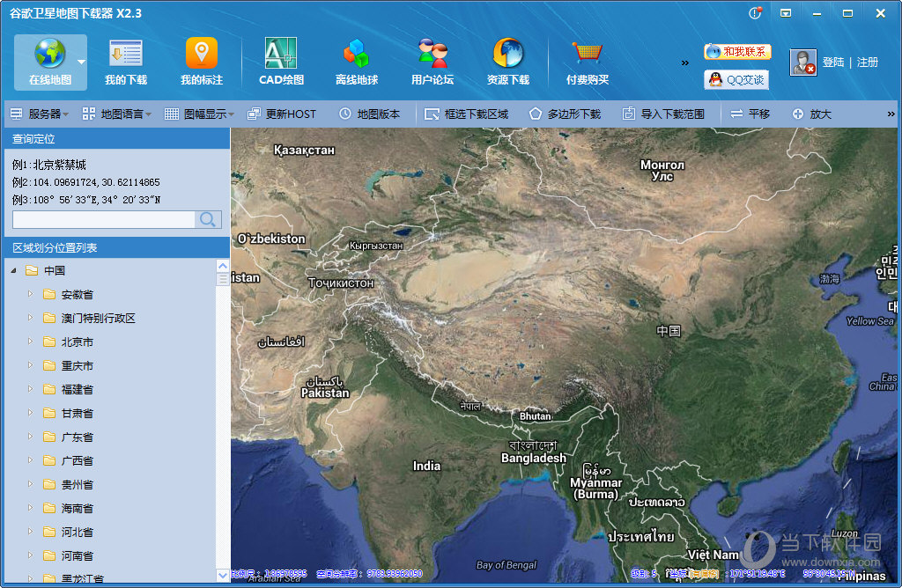
Task: Open 资源下载 resource download
Action: pos(508,62)
